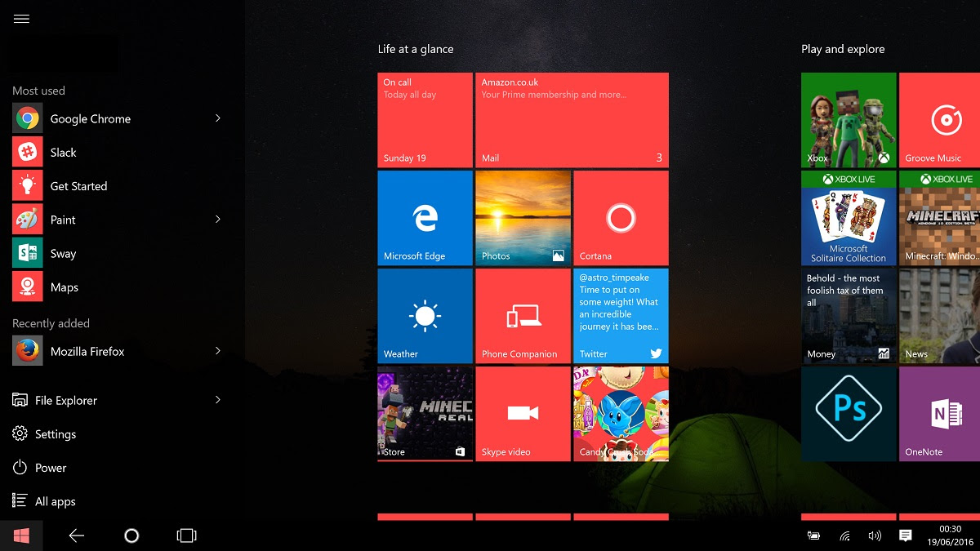Select the Life at a glance group title

415,49
